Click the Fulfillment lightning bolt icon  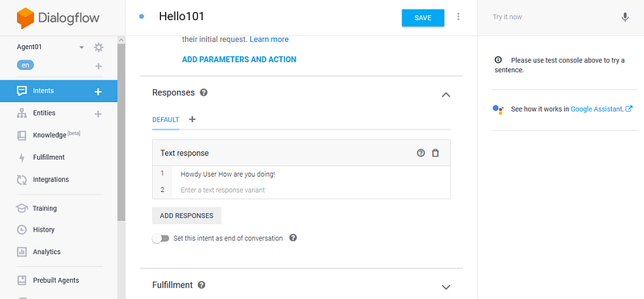coord(22,158)
